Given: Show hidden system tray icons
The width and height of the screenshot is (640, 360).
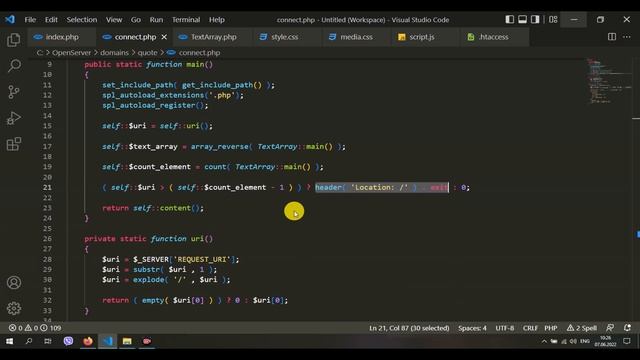Looking at the screenshot, I should [544, 341].
